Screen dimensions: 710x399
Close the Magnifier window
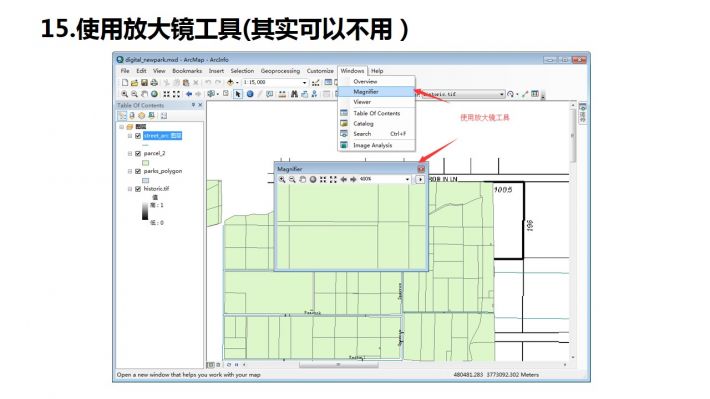(x=421, y=169)
